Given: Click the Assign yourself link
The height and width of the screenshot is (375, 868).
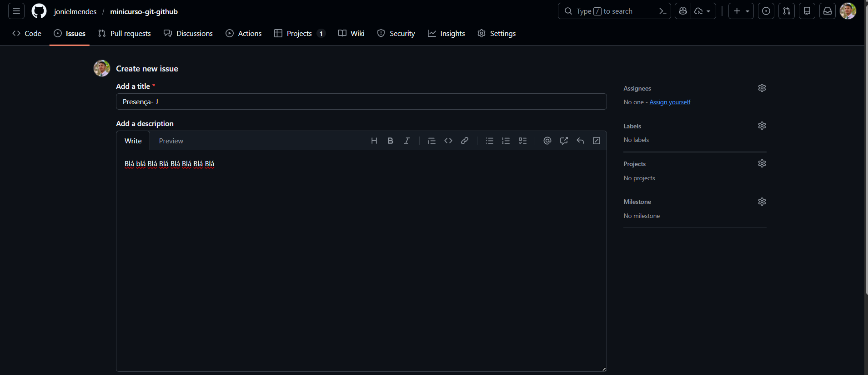Looking at the screenshot, I should [669, 102].
